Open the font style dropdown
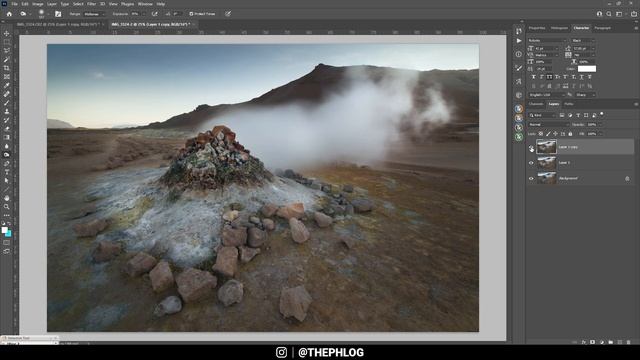Screen dimensions: 640x360 point(583,40)
